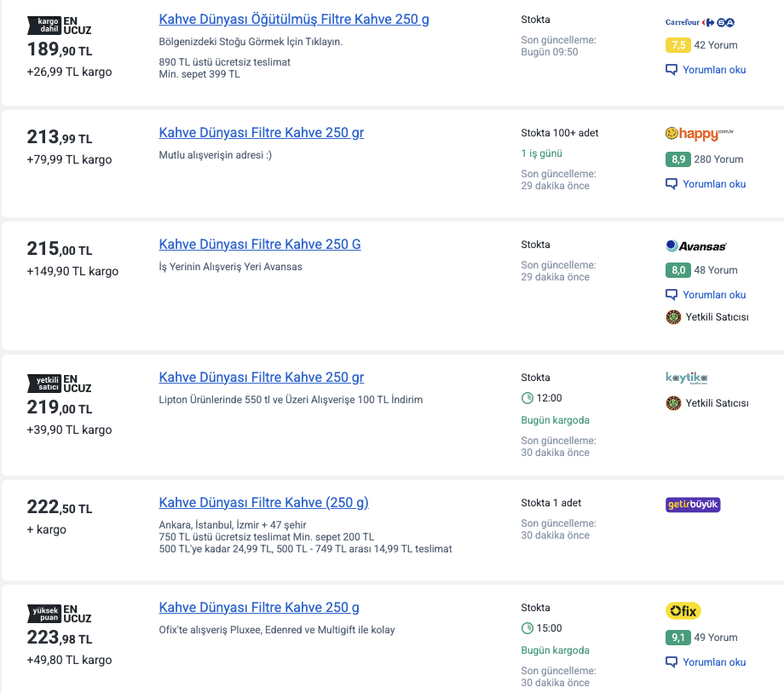Click 'Bugün 09:50' update time

550,52
